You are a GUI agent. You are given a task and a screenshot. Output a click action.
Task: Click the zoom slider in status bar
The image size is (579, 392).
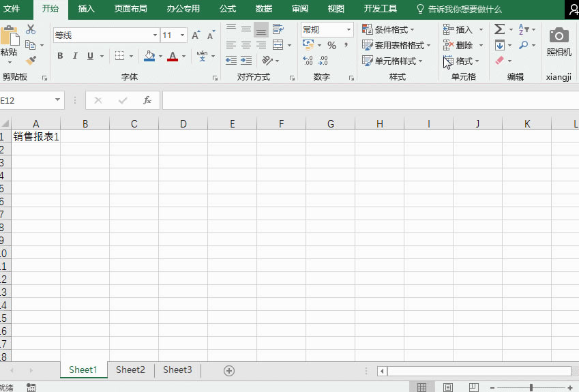(531, 387)
